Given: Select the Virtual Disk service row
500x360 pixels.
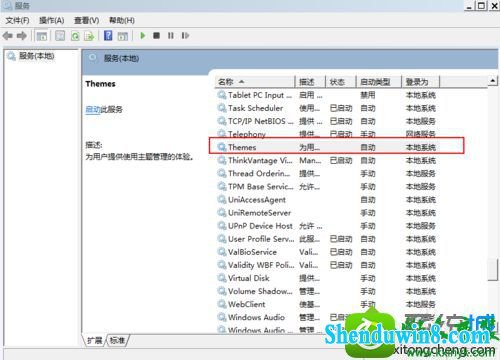Looking at the screenshot, I should coord(327,278).
